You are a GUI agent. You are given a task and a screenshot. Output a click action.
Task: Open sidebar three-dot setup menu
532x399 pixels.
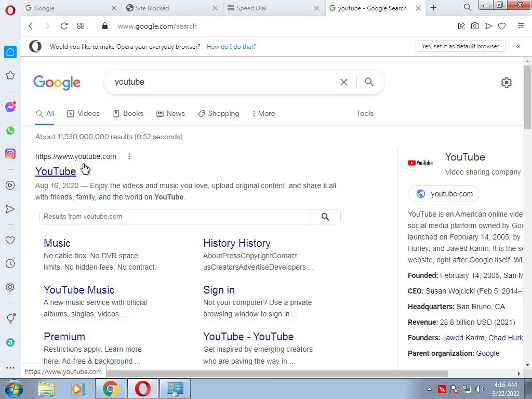point(10,367)
